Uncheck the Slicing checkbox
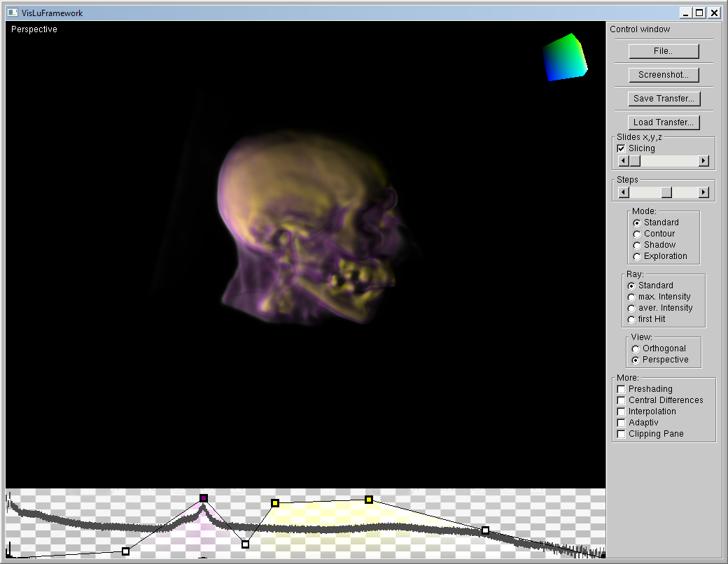Screen dimensions: 728x564 621,148
